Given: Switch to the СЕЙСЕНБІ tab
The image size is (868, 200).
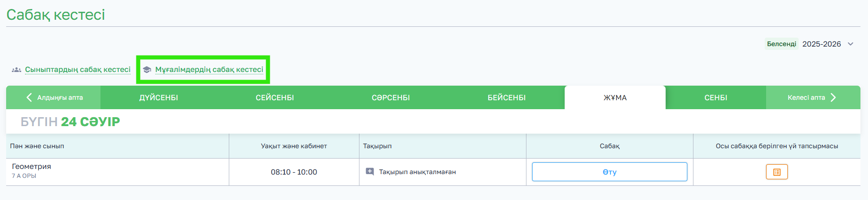Looking at the screenshot, I should coord(275,97).
